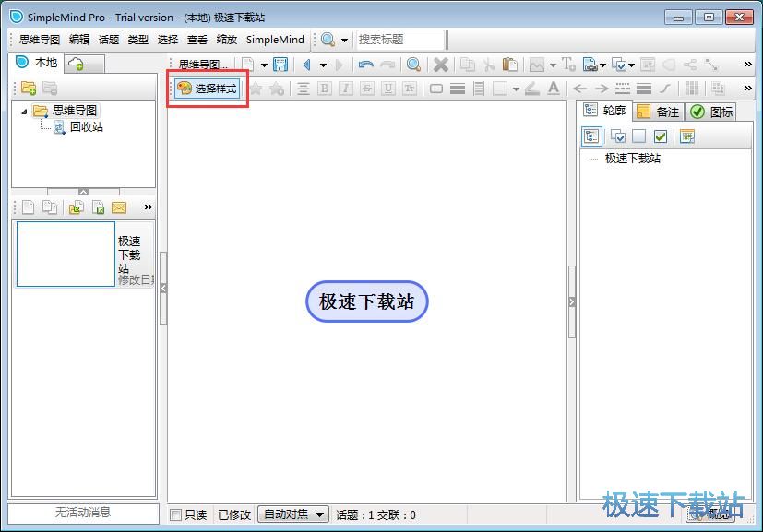The image size is (763, 532).
Task: Click the import folder icon in left toolbar
Action: (76, 207)
